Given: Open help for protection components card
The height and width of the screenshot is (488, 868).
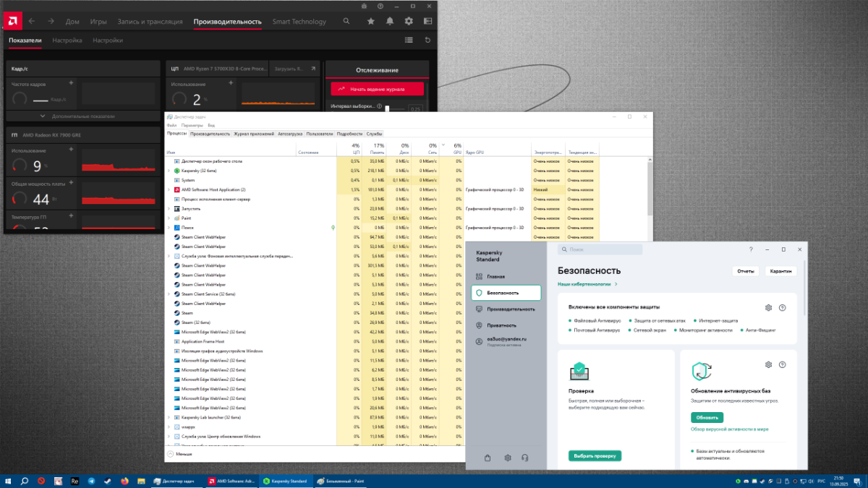Looking at the screenshot, I should click(x=783, y=308).
